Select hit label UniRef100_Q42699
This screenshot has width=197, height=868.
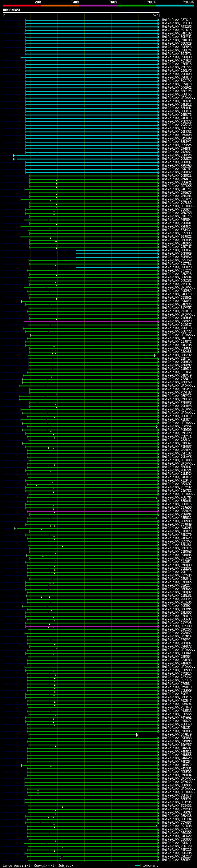pos(177,138)
